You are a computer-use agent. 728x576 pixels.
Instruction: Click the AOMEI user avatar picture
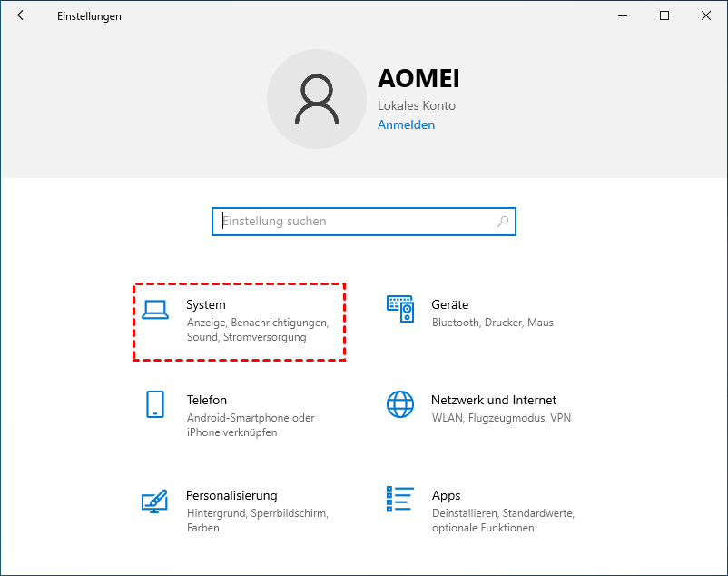[316, 99]
